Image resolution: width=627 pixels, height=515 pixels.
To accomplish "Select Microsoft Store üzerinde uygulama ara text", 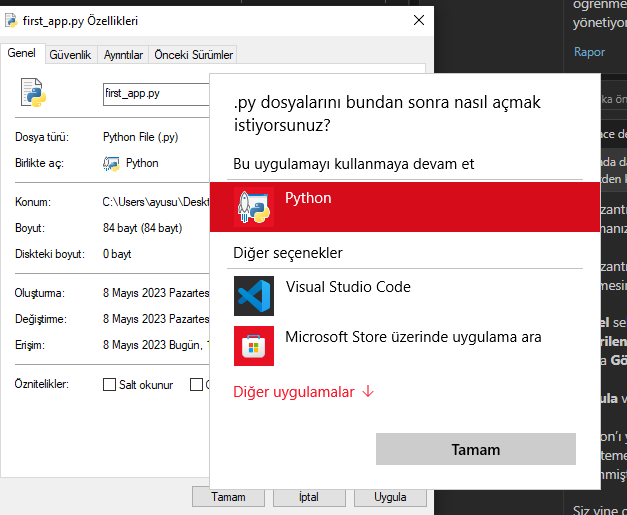I will (x=413, y=337).
